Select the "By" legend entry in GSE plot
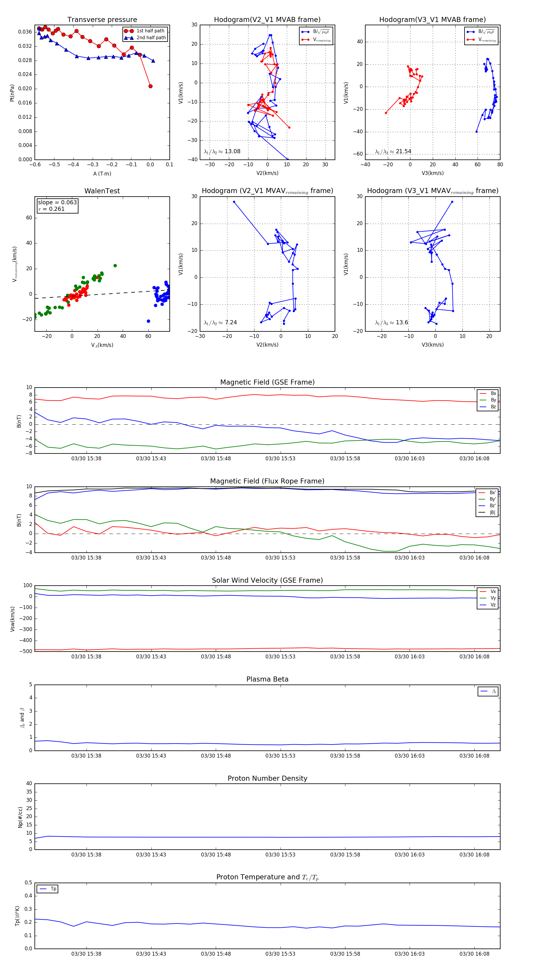 pos(488,400)
